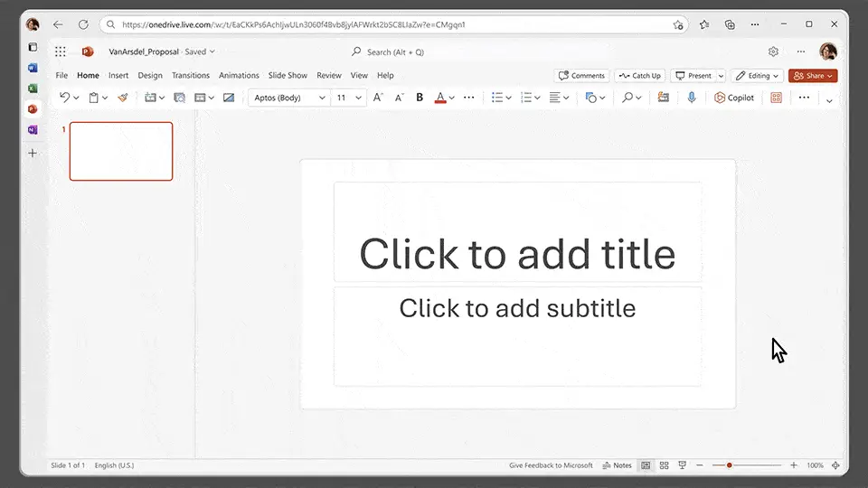Expand the New Slide dropdown arrow
The height and width of the screenshot is (488, 868).
162,98
